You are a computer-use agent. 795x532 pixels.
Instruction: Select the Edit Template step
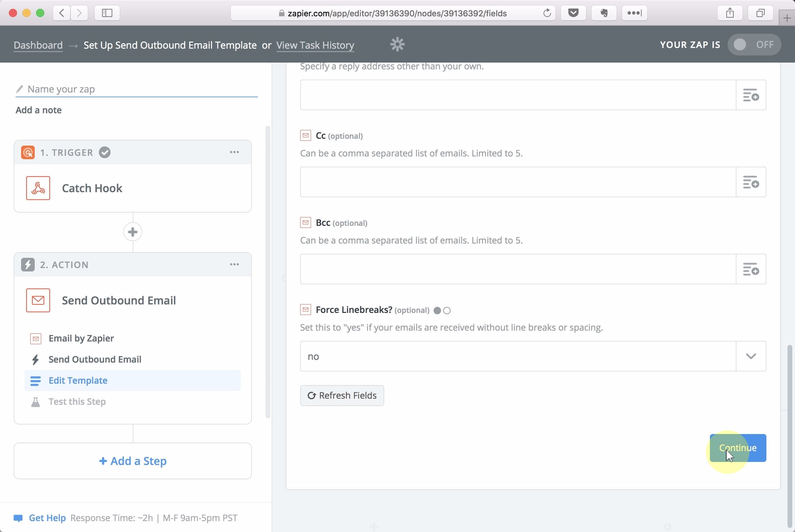click(x=132, y=381)
